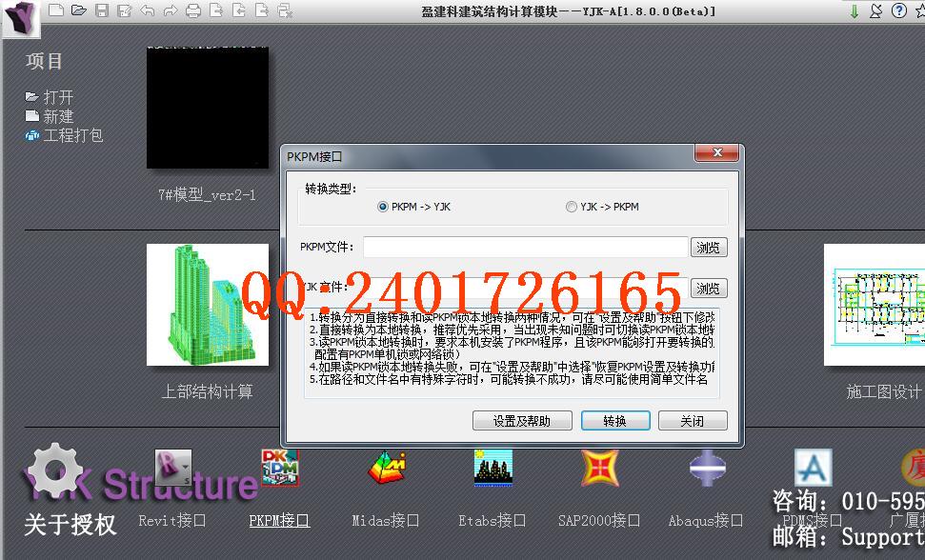Click the 关于授权 link

tap(70, 525)
